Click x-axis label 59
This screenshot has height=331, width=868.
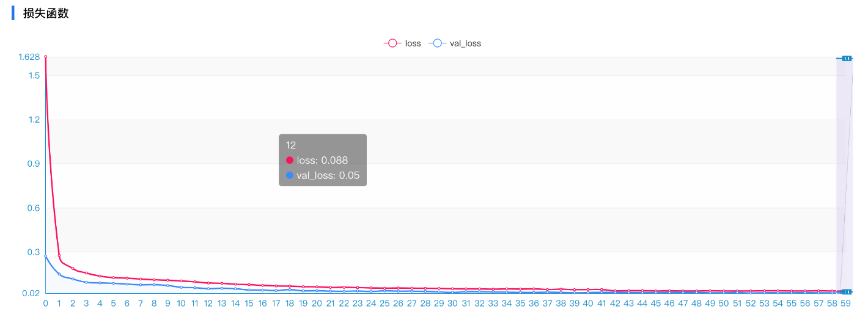coord(845,303)
